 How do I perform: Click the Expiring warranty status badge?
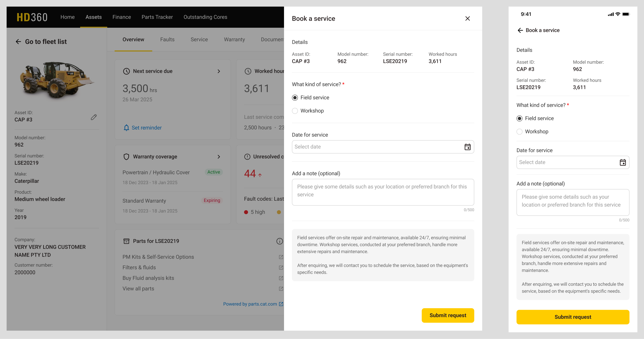tap(212, 200)
